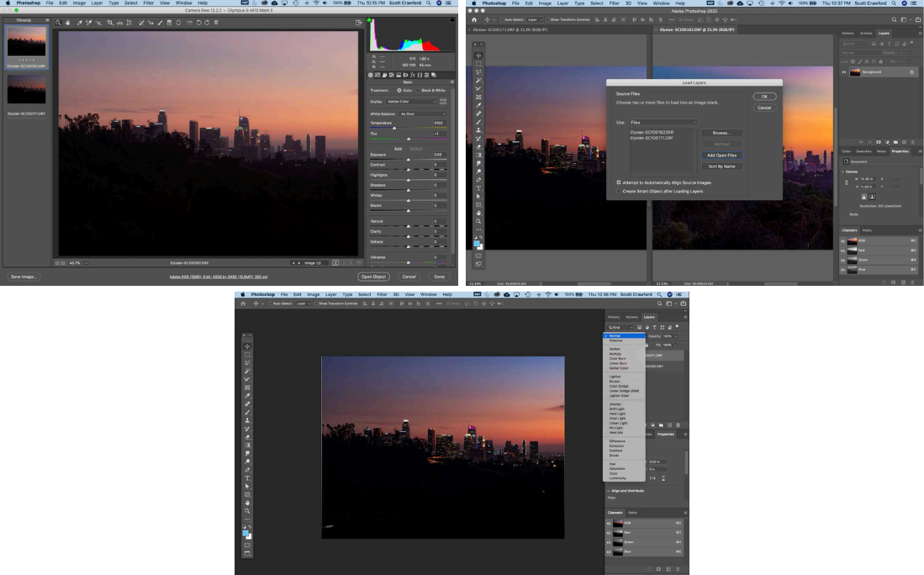Viewport: 924px width, 575px height.
Task: Select the Zoom tool in Camera Raw toolbar
Action: point(58,22)
